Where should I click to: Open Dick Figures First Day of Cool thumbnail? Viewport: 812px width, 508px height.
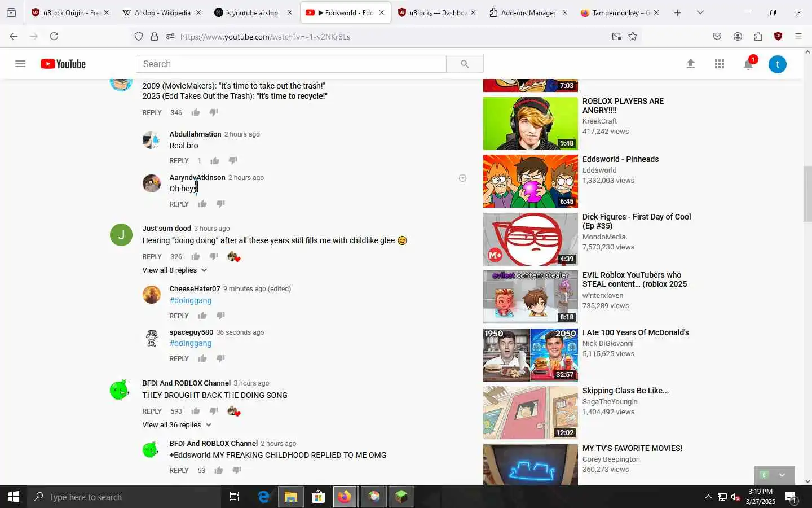(530, 239)
